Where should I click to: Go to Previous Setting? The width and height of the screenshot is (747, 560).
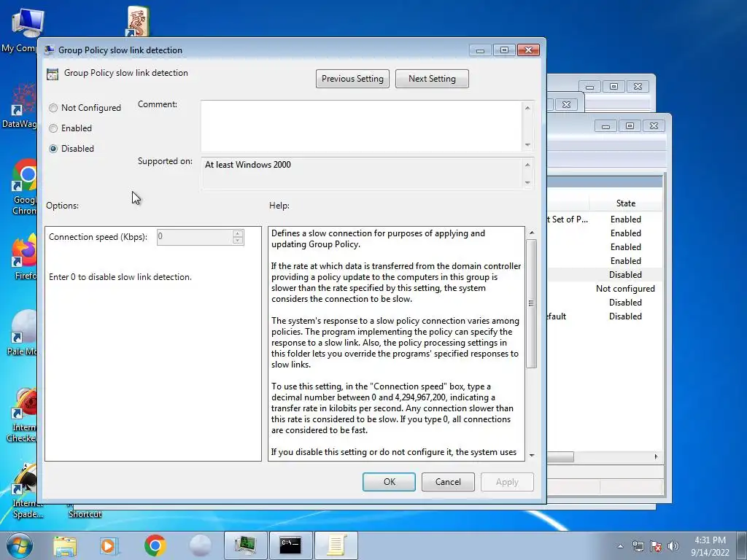tap(352, 79)
